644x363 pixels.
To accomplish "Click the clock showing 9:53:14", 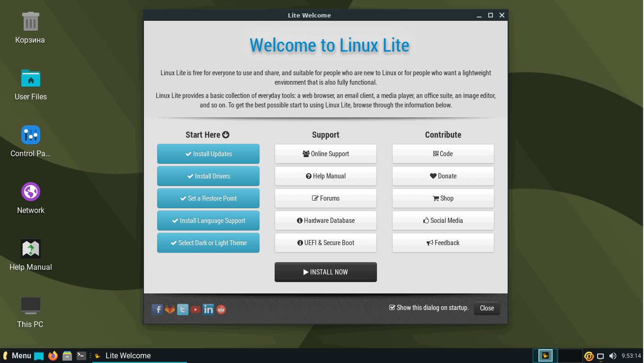I will point(631,356).
